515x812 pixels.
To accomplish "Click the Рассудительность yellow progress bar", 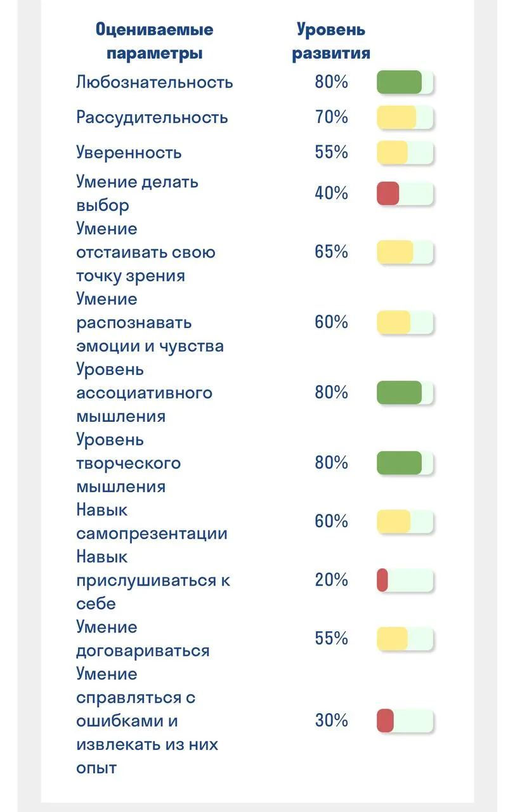I will click(x=405, y=118).
